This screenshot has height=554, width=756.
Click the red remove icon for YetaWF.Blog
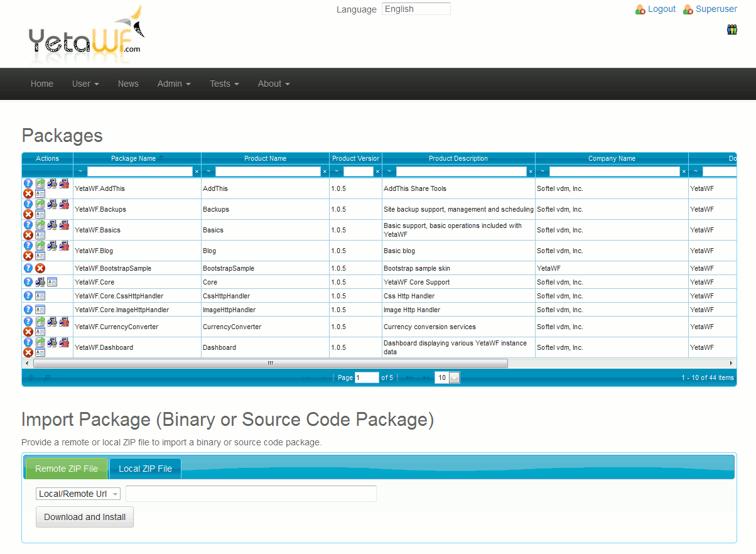pos(28,256)
